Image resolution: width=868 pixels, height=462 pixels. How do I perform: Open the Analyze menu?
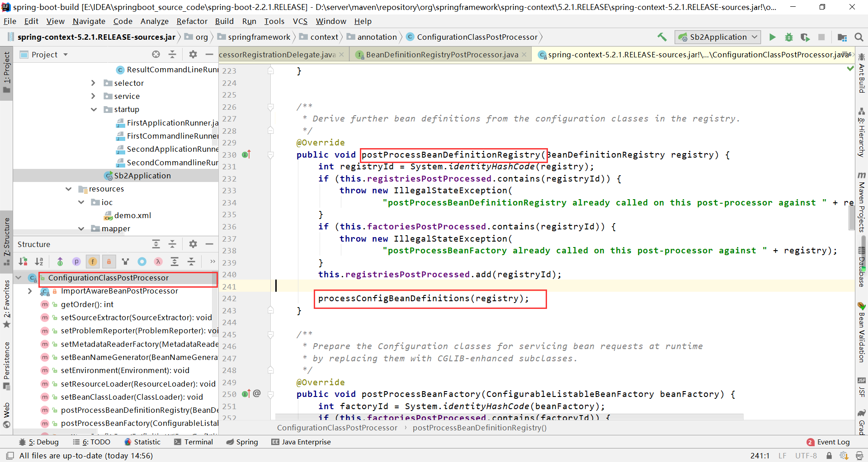coord(154,21)
